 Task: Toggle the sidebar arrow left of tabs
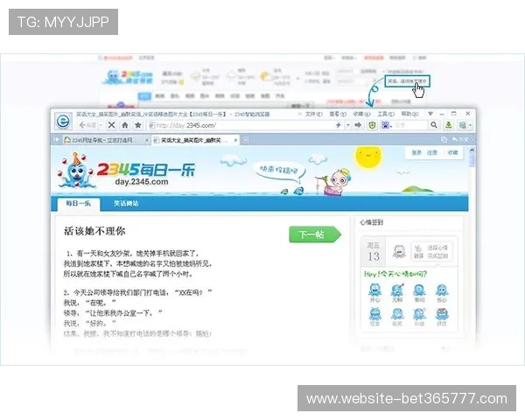(x=56, y=140)
